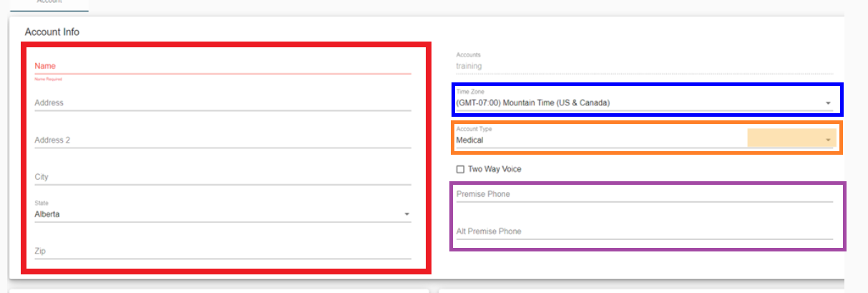Click the Account Type arrow icon
The width and height of the screenshot is (868, 293).
pyautogui.click(x=828, y=140)
